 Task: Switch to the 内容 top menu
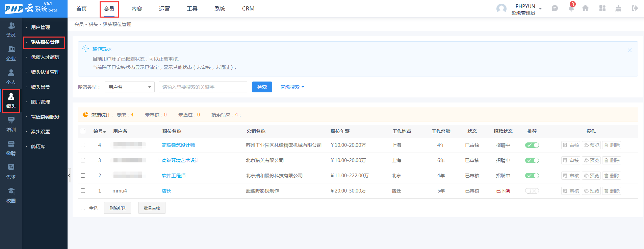coord(137,8)
